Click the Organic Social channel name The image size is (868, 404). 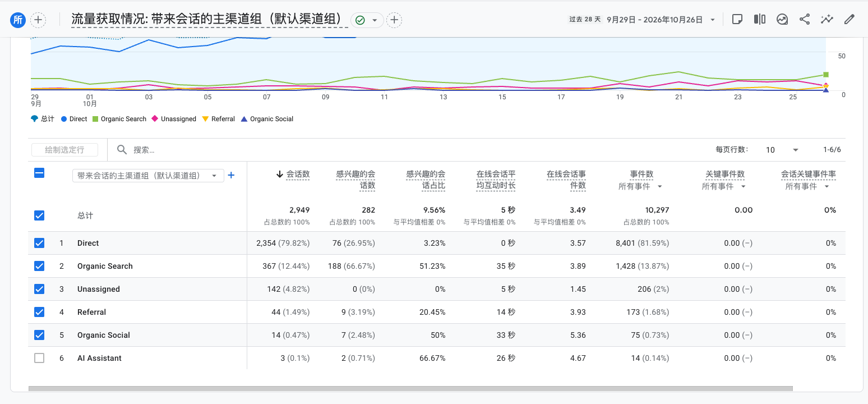point(104,335)
